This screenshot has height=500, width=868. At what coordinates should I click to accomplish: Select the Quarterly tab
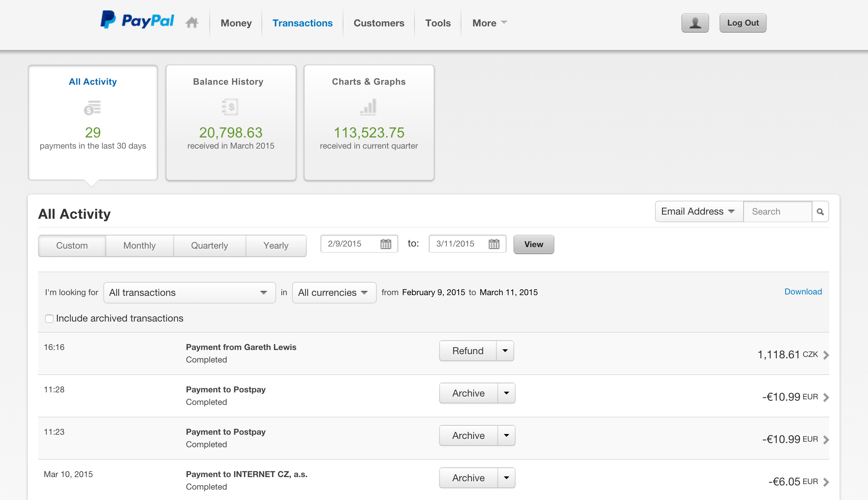tap(210, 245)
